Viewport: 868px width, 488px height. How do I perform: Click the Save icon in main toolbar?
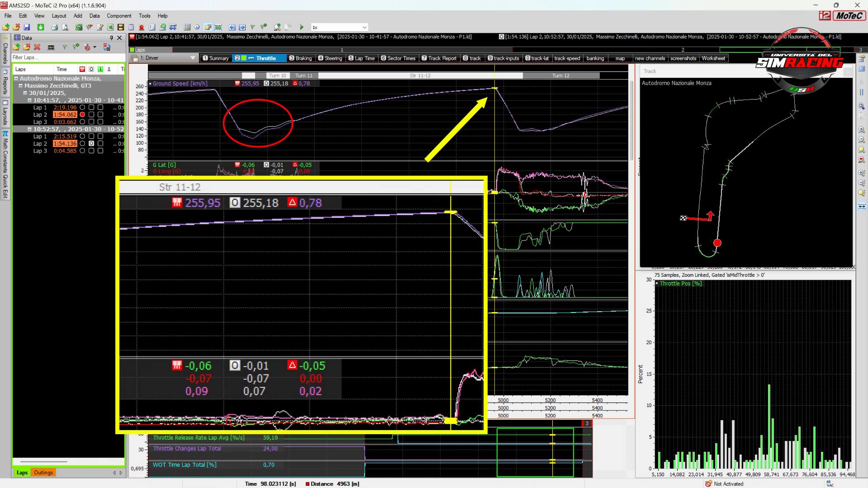point(27,27)
